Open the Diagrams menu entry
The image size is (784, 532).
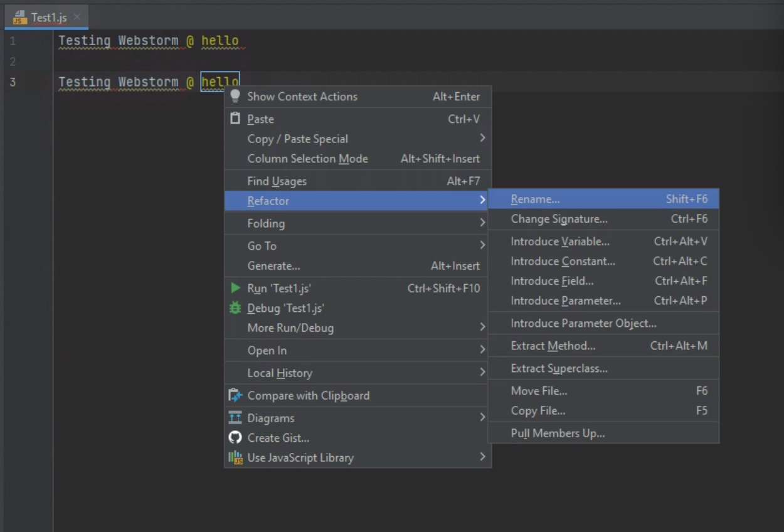[x=358, y=418]
